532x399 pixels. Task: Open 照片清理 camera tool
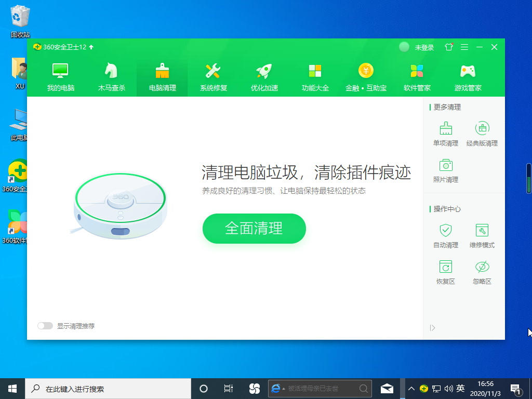click(445, 170)
